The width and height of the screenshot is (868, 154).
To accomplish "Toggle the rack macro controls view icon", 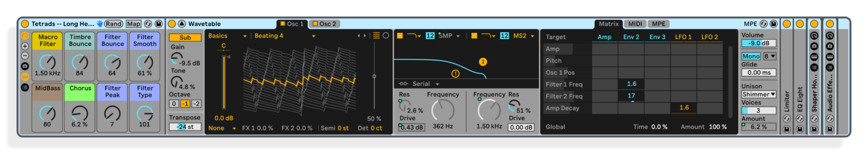I will pyautogui.click(x=25, y=36).
